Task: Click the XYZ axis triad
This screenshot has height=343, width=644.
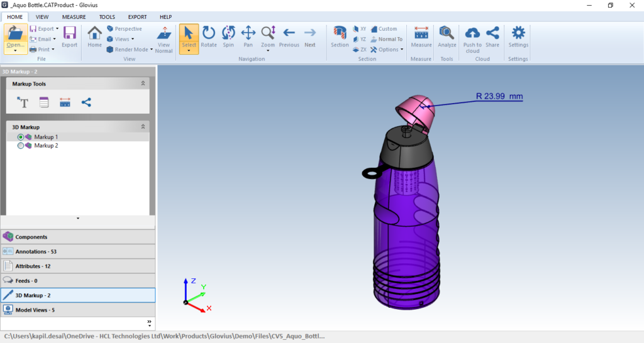Action: 197,295
